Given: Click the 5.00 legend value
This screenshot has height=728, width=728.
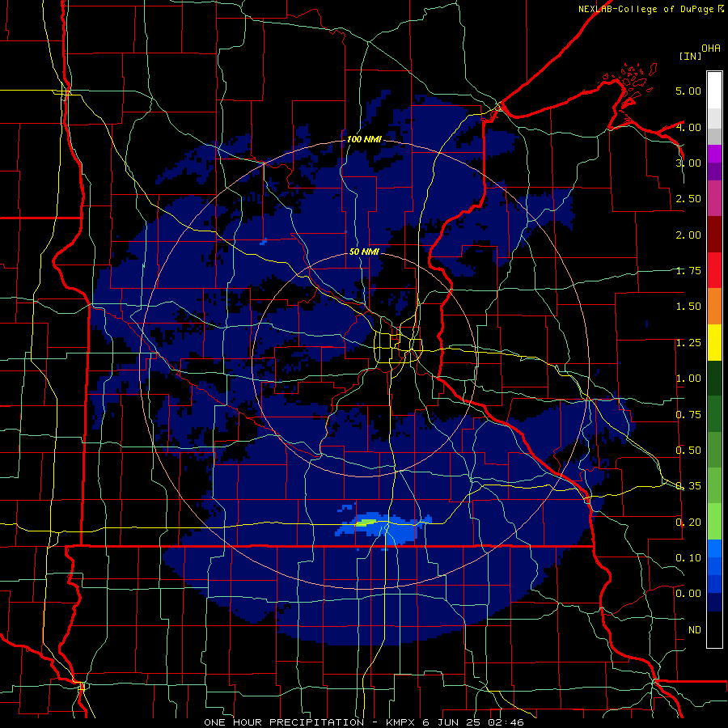Looking at the screenshot, I should click(x=688, y=91).
